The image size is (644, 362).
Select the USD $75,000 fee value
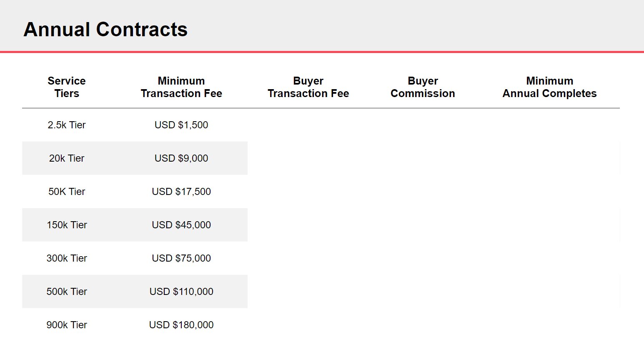pyautogui.click(x=181, y=258)
